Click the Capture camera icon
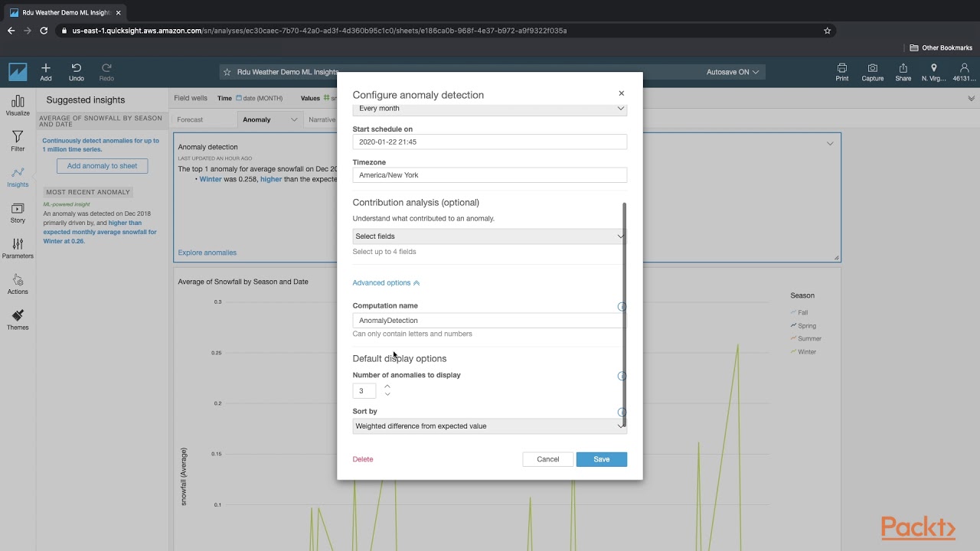This screenshot has height=551, width=980. pos(872,68)
